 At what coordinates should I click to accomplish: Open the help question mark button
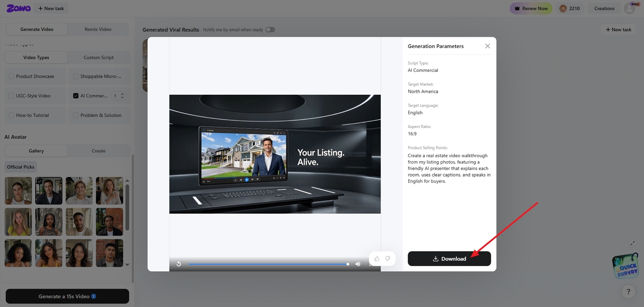point(628,292)
